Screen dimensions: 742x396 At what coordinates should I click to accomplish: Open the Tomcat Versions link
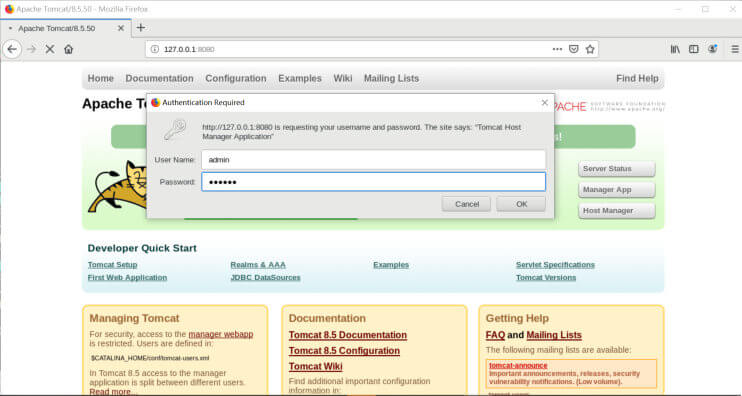tap(546, 278)
